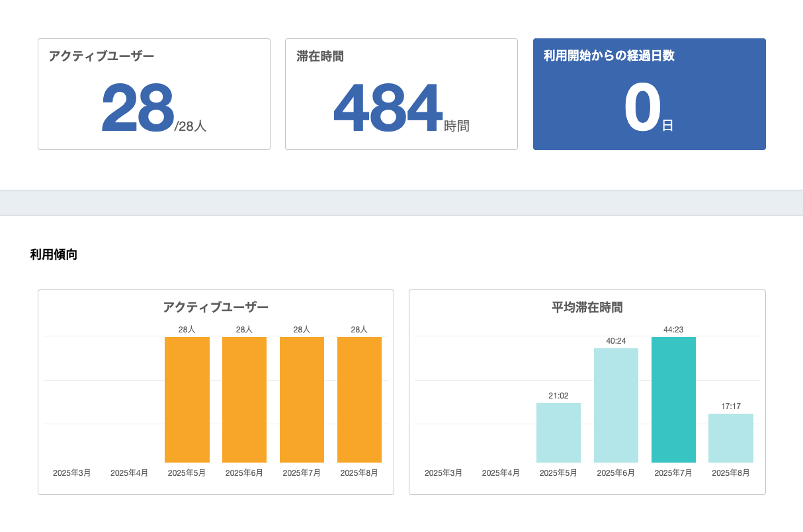Click 2025年3月 axis label in active users chart

tap(72, 473)
